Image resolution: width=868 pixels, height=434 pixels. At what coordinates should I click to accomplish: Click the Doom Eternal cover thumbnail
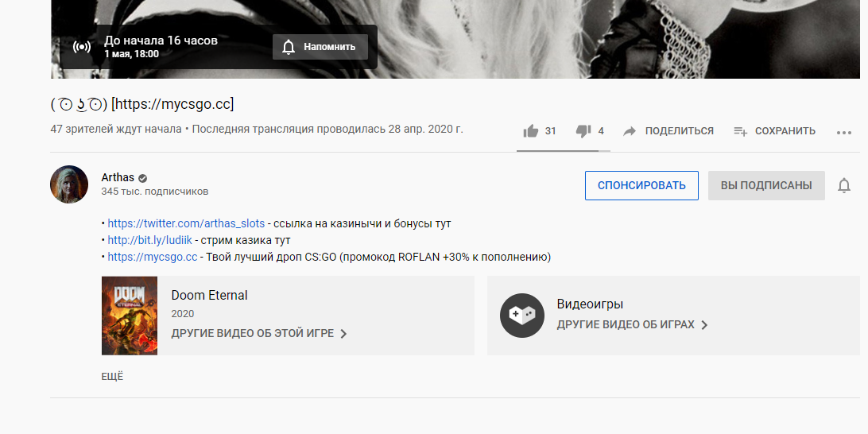(x=130, y=315)
